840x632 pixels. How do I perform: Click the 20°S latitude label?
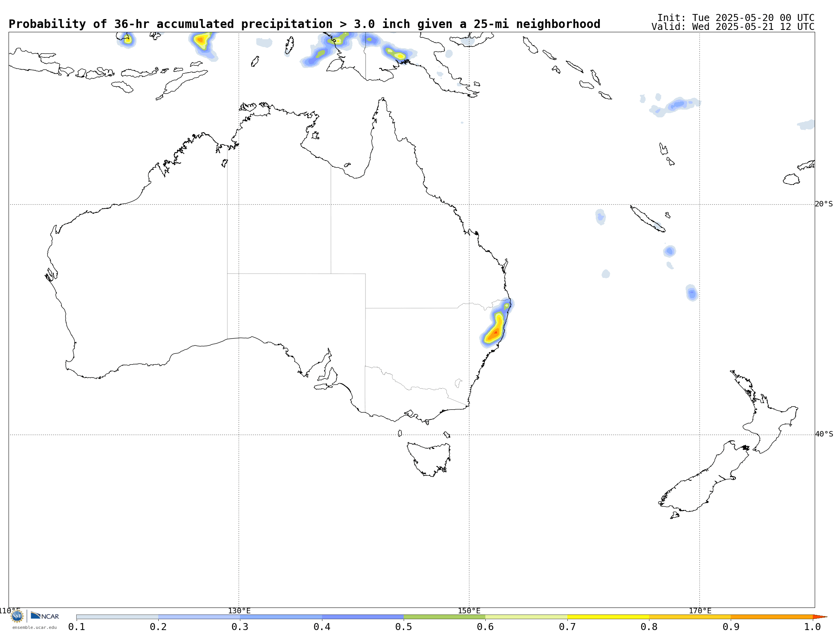tap(824, 204)
